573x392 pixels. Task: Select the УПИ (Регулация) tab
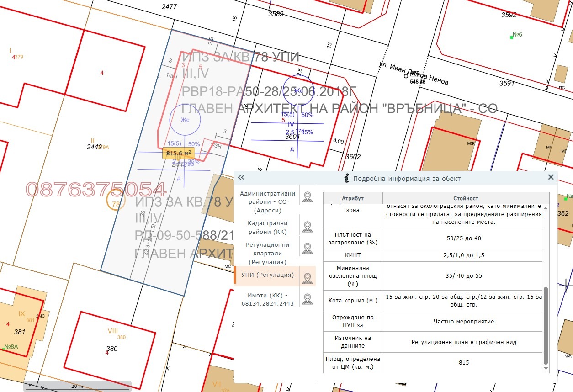(x=267, y=275)
